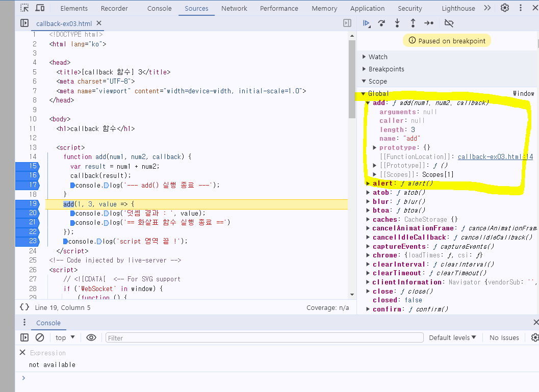Screen dimensions: 539x392
Task: Close the console drawer
Action: (x=535, y=322)
